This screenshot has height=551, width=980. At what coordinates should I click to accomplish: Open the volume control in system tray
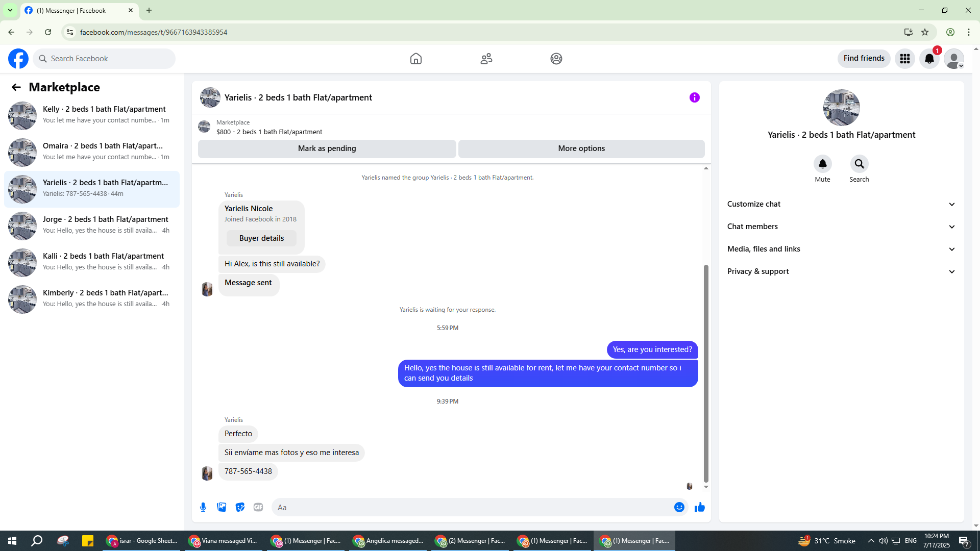pos(883,541)
